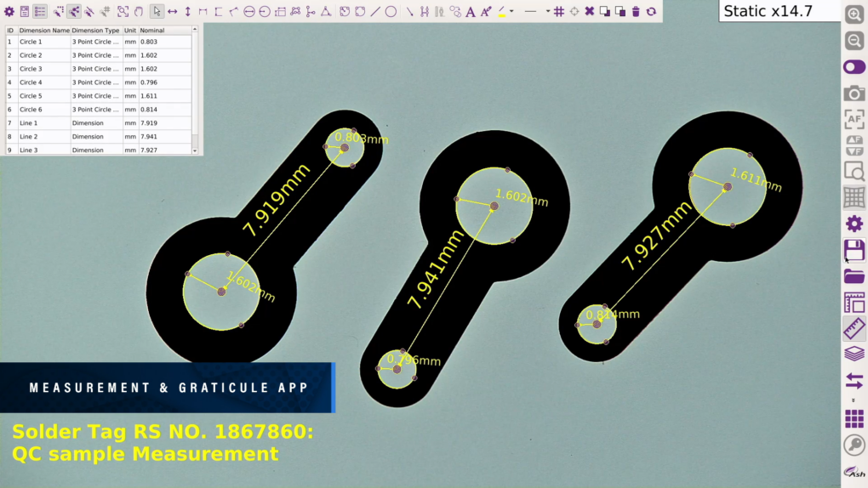
Task: Select the pointer arrow tool
Action: (157, 12)
